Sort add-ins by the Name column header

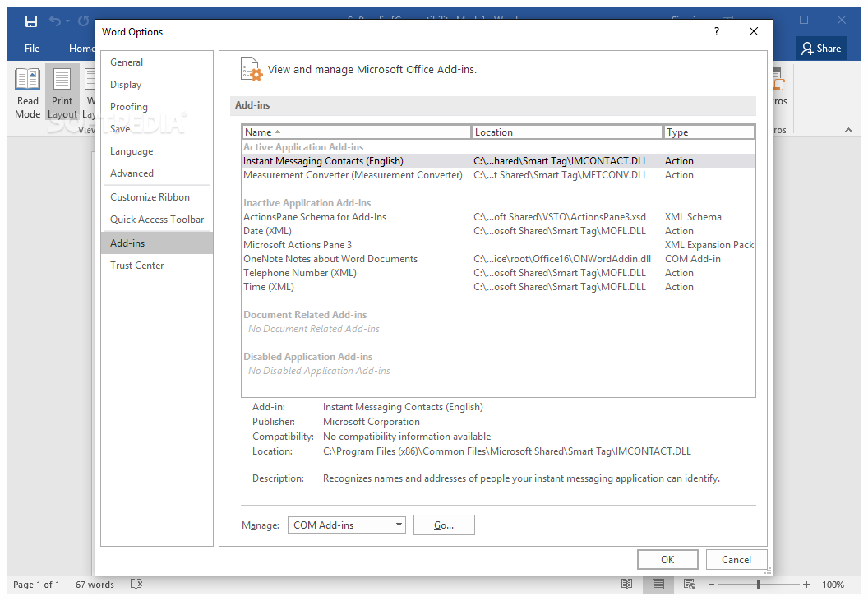(x=357, y=132)
